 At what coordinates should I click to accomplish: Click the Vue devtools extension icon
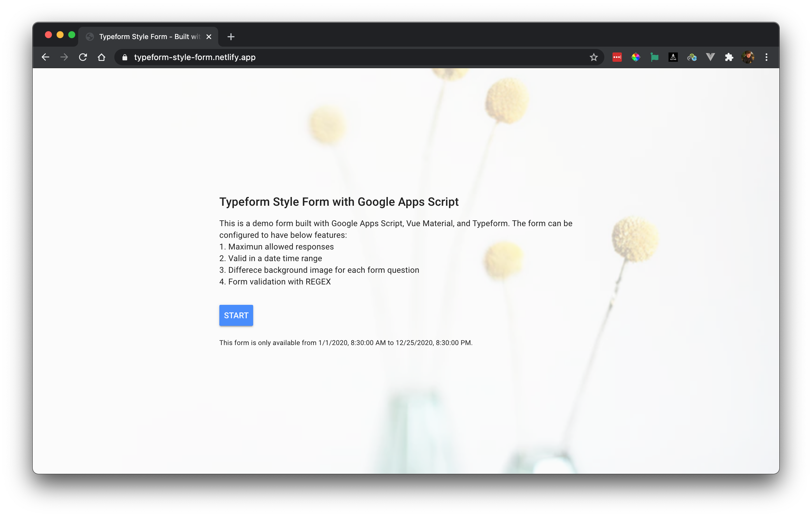coord(710,57)
